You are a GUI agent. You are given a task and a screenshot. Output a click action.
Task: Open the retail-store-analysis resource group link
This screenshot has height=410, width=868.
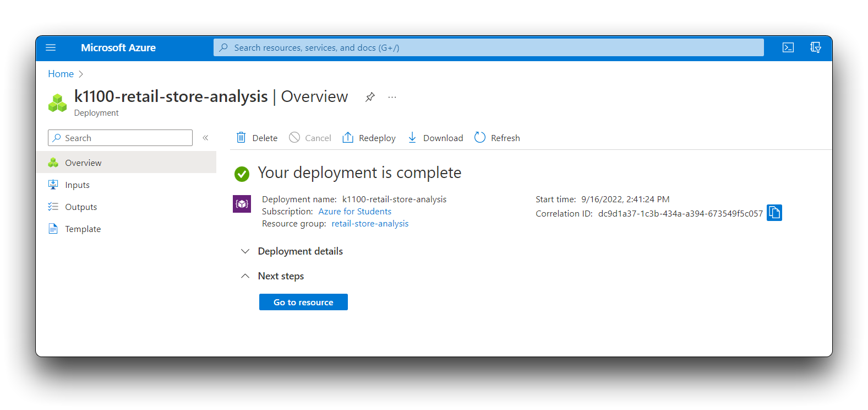click(x=370, y=224)
